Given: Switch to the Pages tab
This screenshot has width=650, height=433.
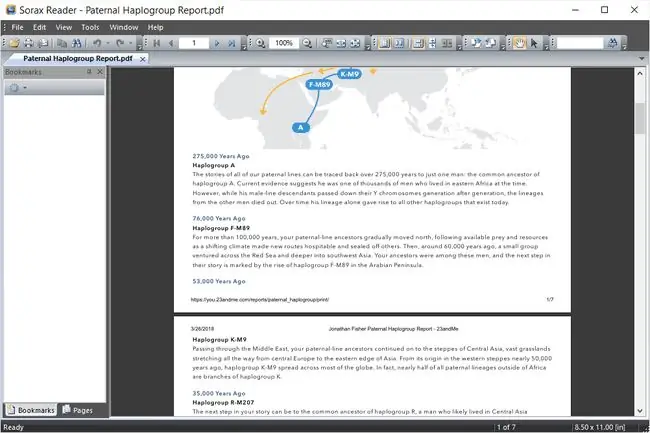Looking at the screenshot, I should (x=78, y=410).
